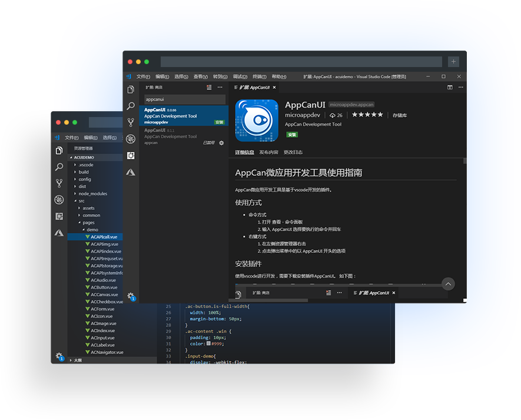Open the 存储库 repository link
Screen dimensions: 521x420
[400, 115]
